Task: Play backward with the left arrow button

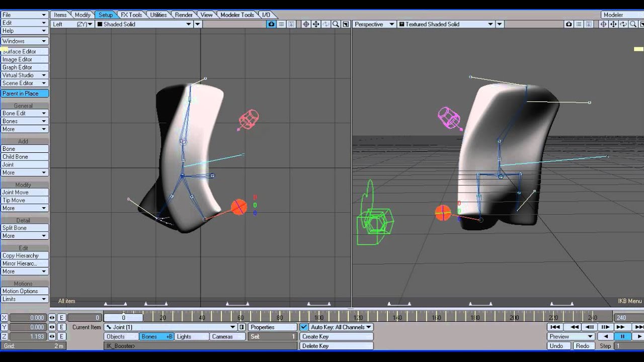Action: point(605,336)
